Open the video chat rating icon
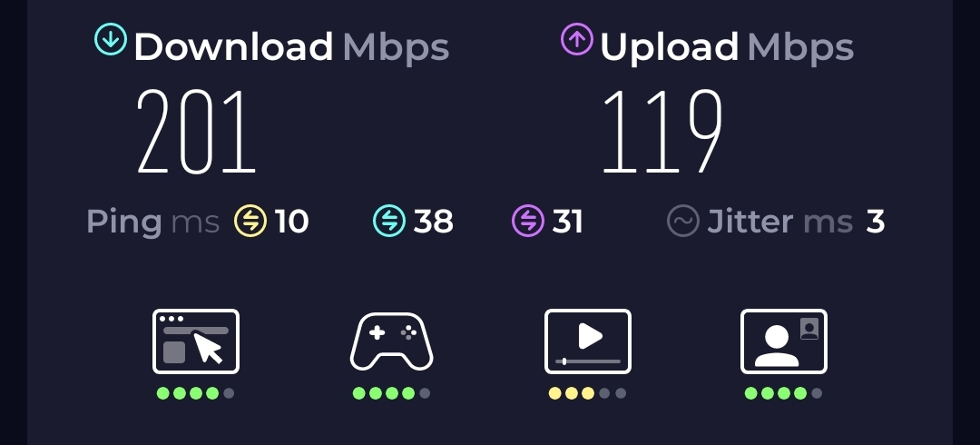This screenshot has width=980, height=445. pyautogui.click(x=784, y=341)
